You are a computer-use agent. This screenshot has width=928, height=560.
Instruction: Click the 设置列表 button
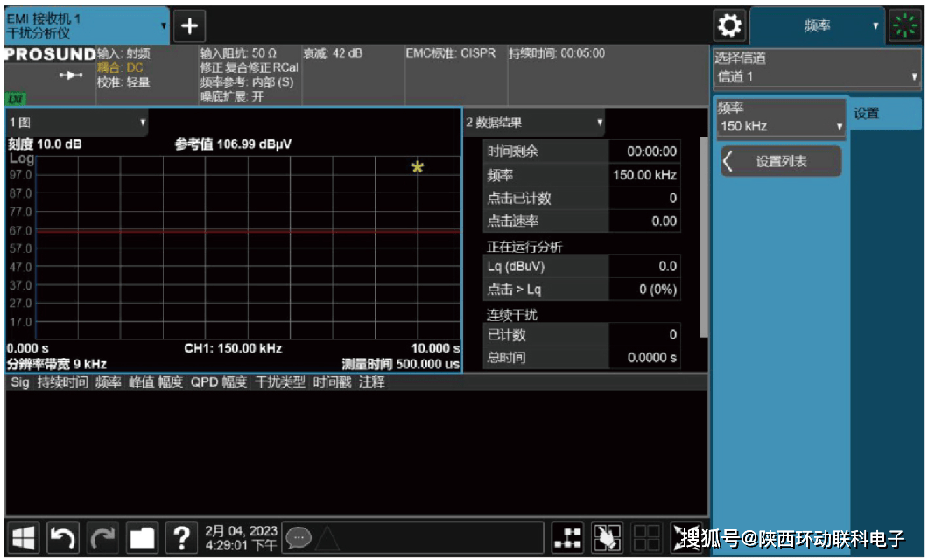[x=781, y=162]
